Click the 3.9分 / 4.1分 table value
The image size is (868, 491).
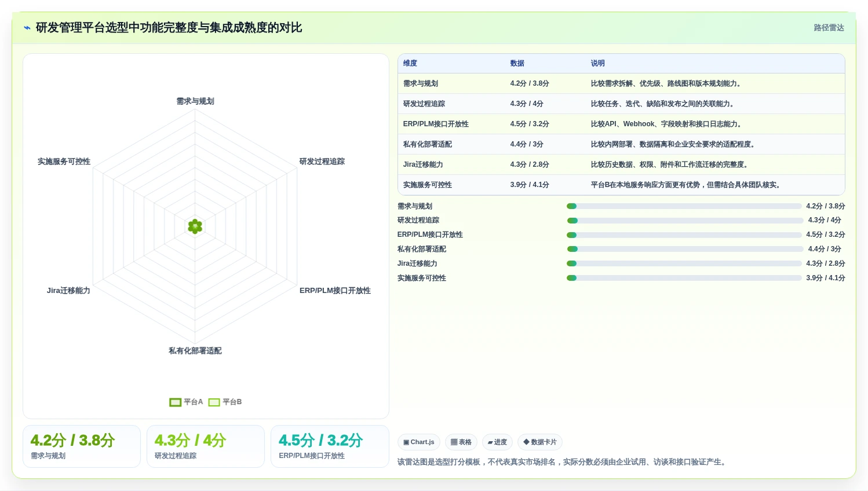530,185
